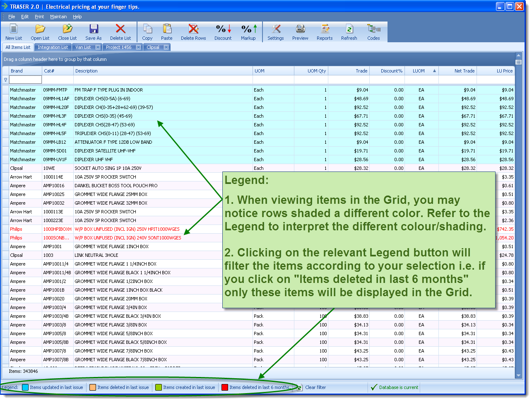The width and height of the screenshot is (532, 401).
Task: Click the red legend color swatch
Action: (225, 387)
